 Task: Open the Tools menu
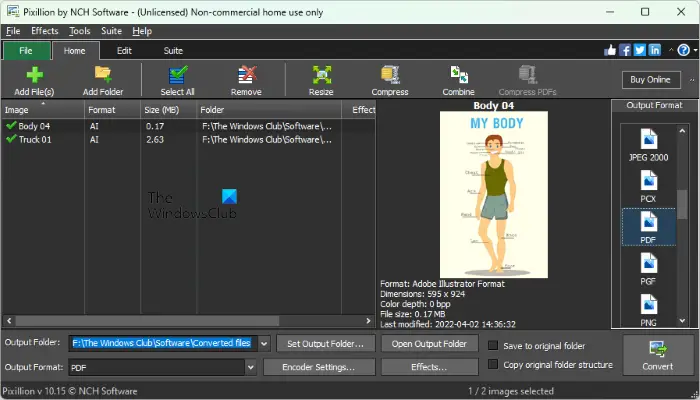click(79, 31)
